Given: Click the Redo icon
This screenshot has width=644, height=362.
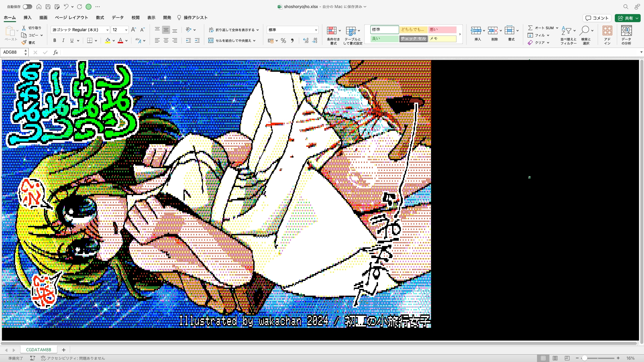Looking at the screenshot, I should click(x=79, y=7).
